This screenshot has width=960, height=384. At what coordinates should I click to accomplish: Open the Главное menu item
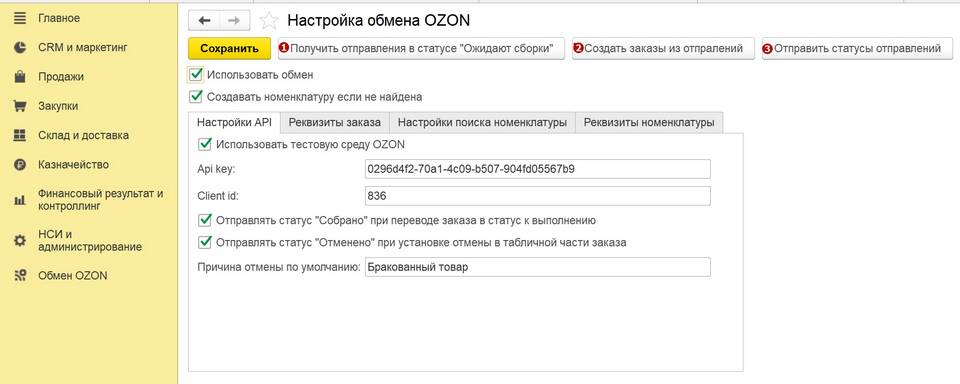coord(59,18)
